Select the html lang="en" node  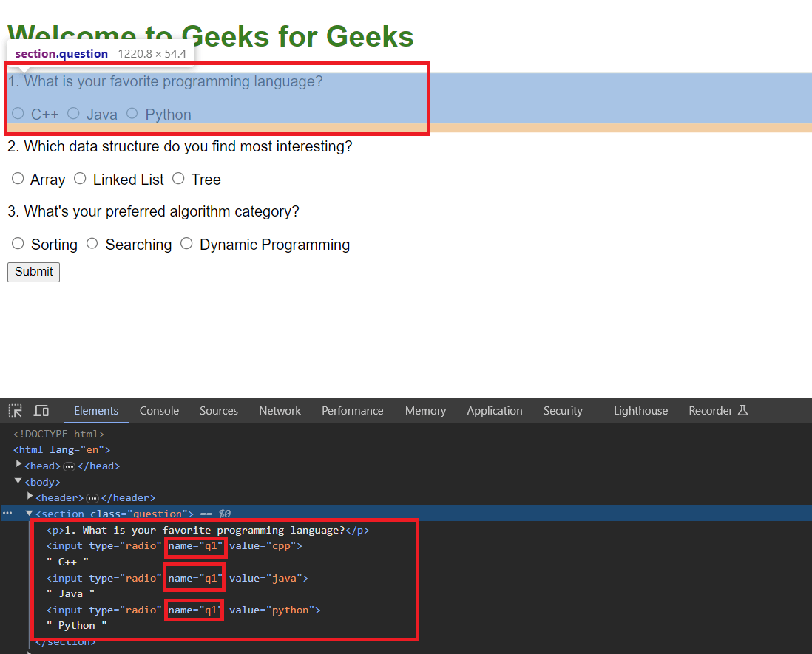tap(61, 449)
